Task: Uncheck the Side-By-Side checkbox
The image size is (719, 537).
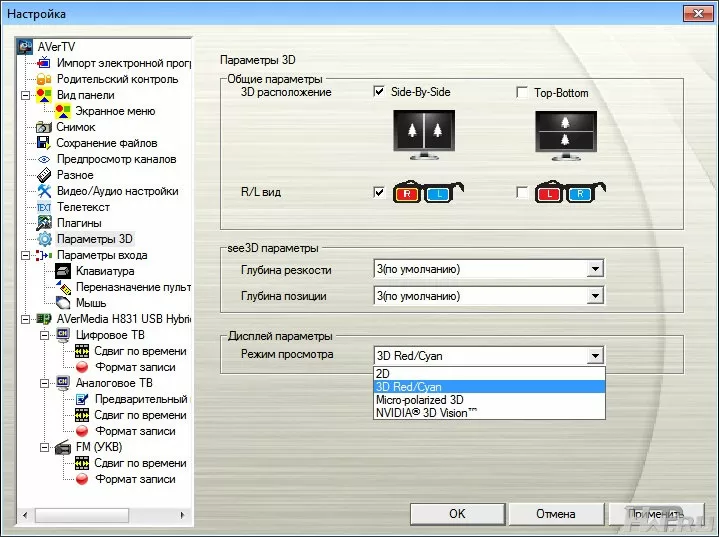Action: [x=379, y=92]
